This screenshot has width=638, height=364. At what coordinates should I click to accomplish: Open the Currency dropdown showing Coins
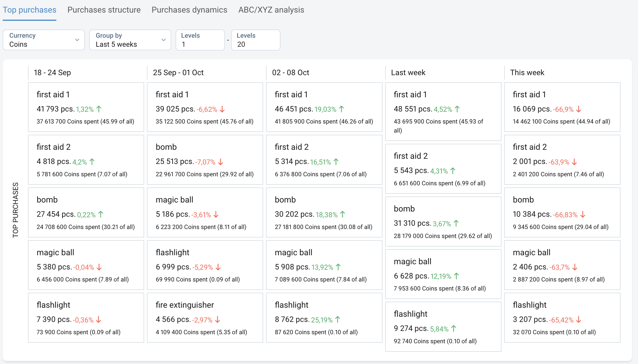pos(43,40)
